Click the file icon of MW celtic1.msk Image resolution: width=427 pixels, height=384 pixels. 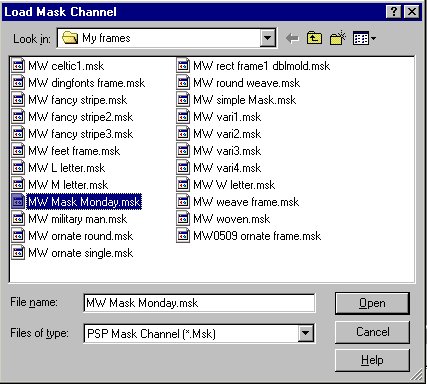point(18,66)
